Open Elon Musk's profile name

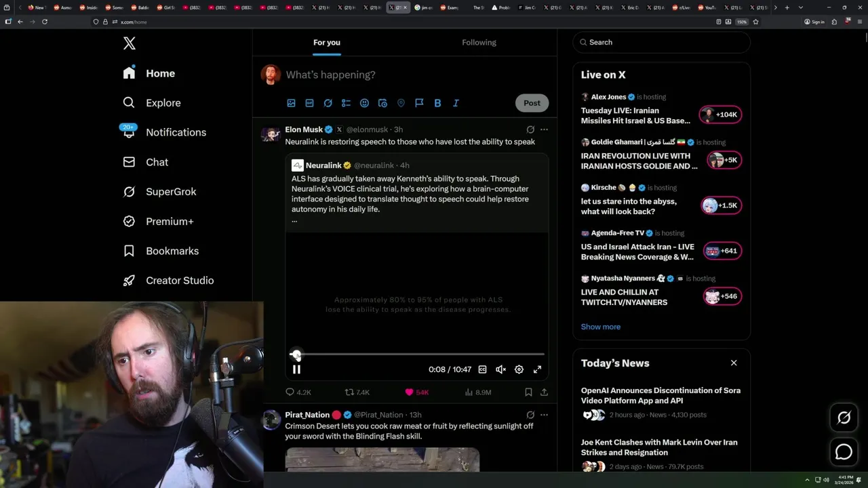(x=304, y=129)
